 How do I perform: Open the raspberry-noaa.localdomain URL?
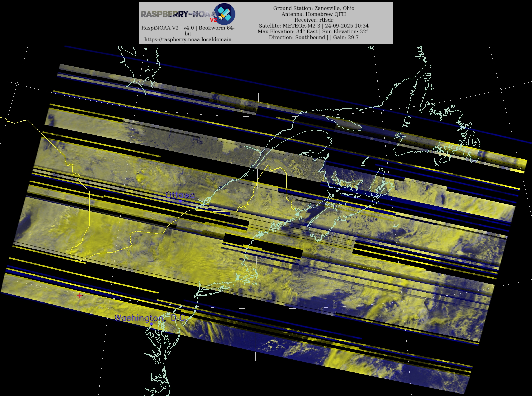(188, 39)
